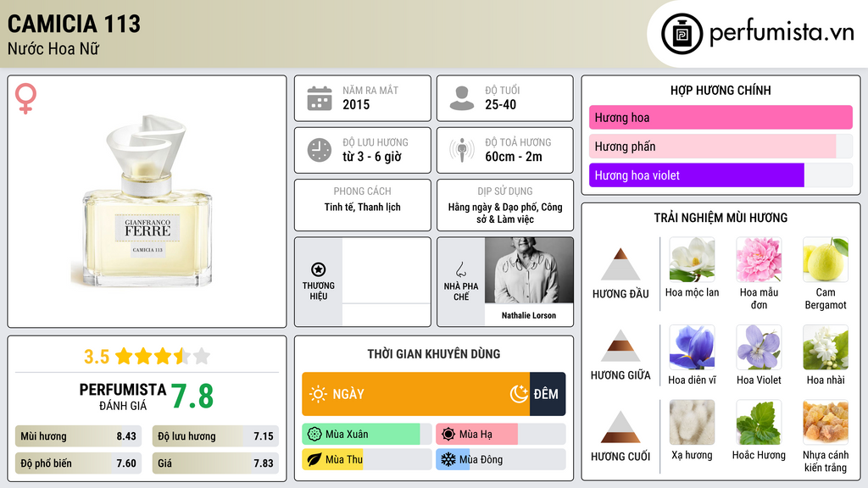Click the Giá 7.83 score bar
This screenshot has width=868, height=488.
tap(215, 463)
